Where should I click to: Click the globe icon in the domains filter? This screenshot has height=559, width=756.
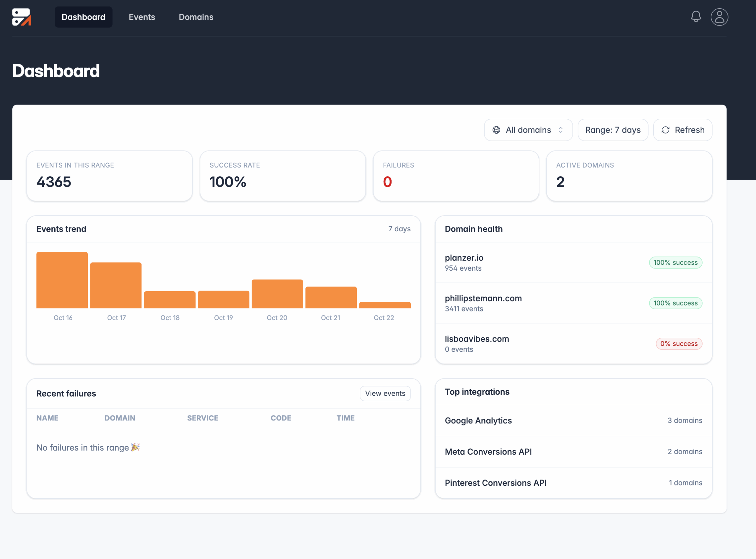click(x=496, y=130)
